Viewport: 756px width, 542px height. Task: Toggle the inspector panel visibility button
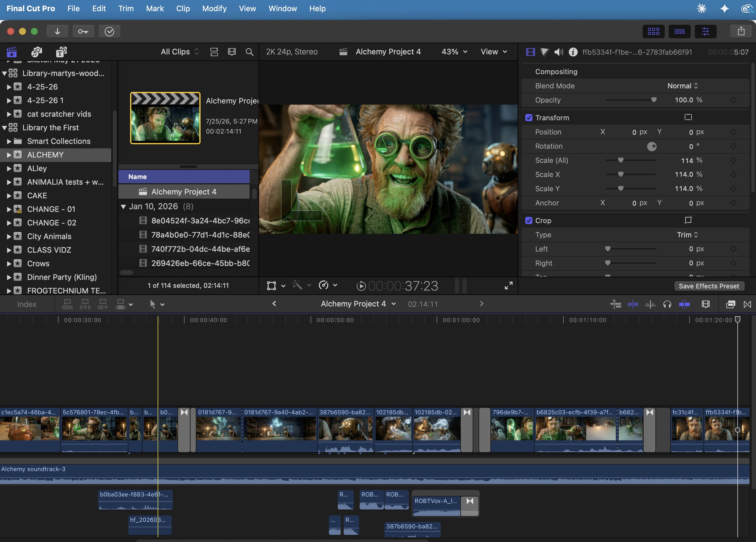tap(705, 31)
